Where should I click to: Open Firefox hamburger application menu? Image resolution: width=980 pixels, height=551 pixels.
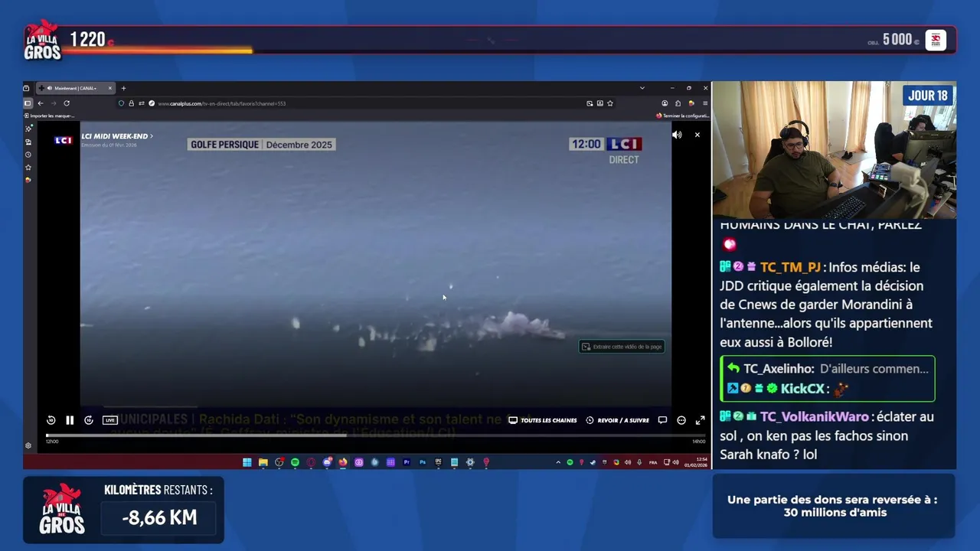[704, 103]
